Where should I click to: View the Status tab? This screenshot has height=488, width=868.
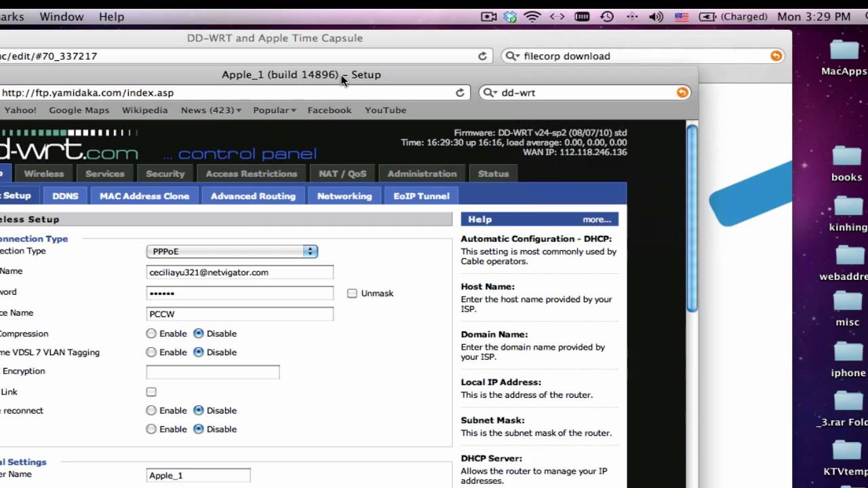click(x=493, y=174)
